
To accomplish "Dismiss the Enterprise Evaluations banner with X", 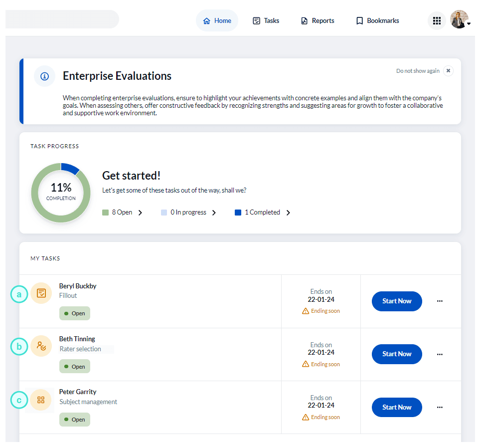I will [x=448, y=71].
